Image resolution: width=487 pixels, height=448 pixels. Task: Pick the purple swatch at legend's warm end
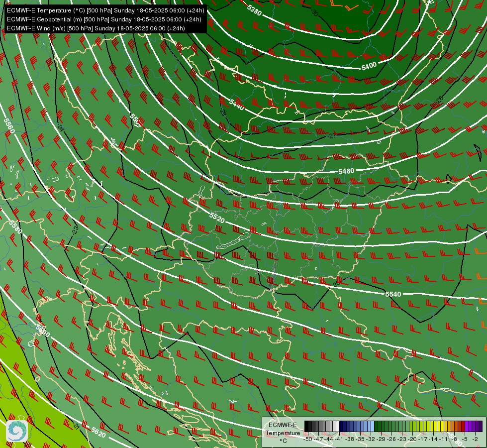click(x=481, y=426)
